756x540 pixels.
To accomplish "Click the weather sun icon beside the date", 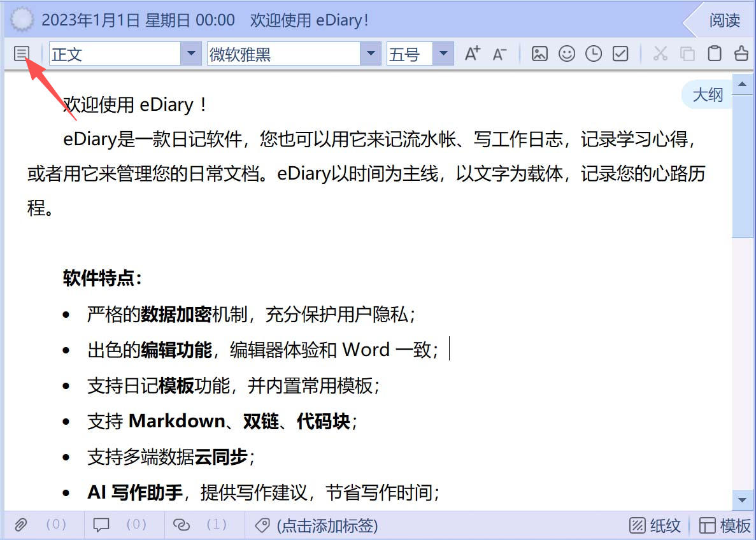I will pyautogui.click(x=22, y=20).
